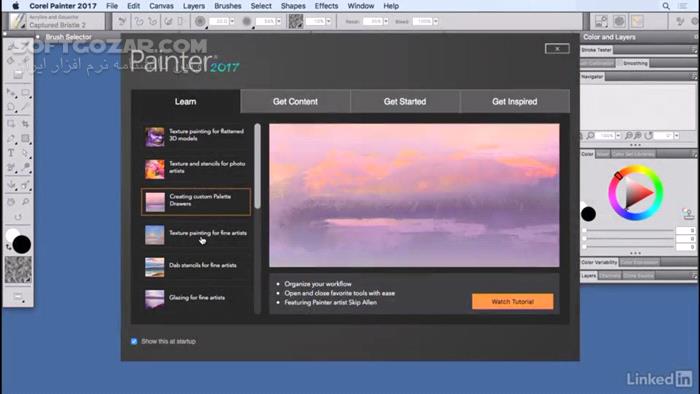
Task: Select the Rotate Page tool
Action: tap(18, 217)
